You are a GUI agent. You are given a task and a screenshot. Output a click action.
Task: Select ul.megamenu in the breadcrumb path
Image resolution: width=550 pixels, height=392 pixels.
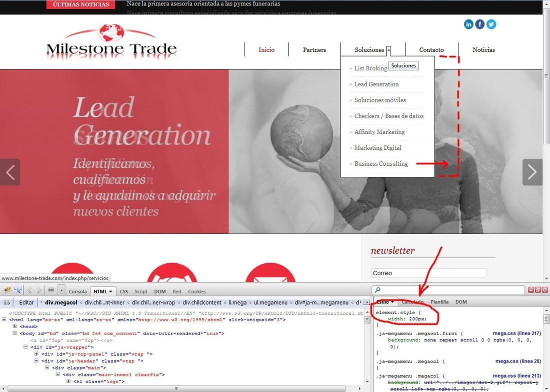click(270, 302)
